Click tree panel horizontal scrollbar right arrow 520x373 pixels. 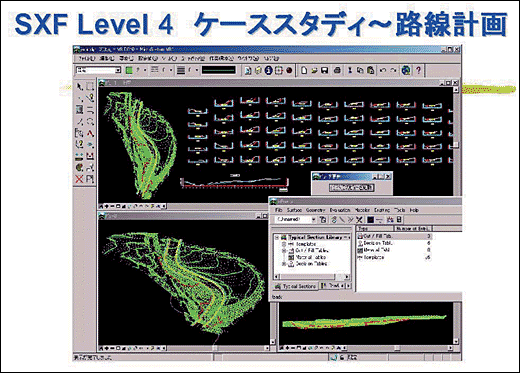click(x=347, y=277)
